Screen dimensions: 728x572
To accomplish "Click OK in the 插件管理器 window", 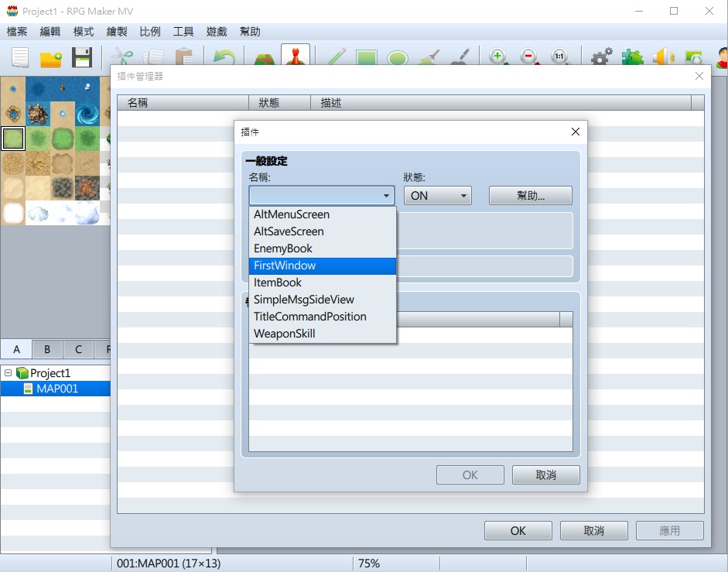I will (518, 531).
